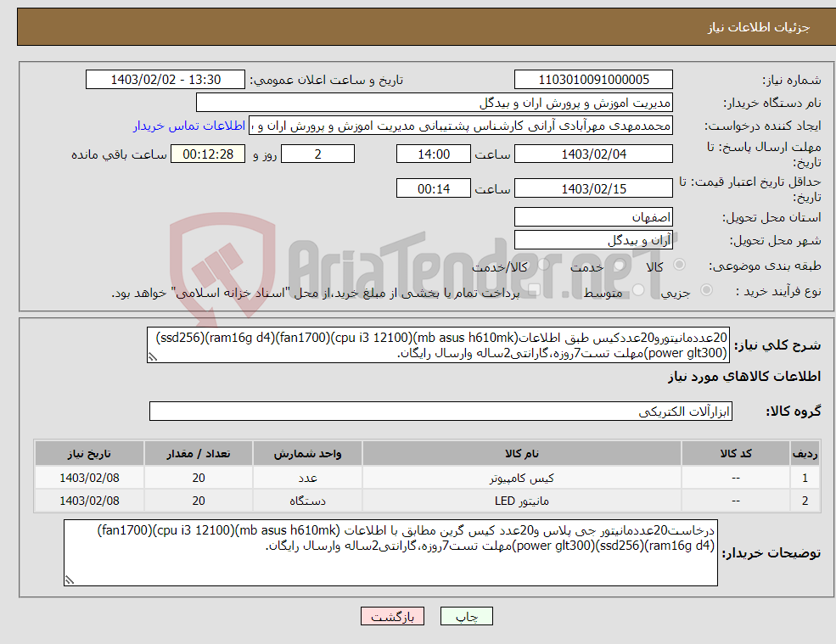This screenshot has height=644, width=836.
Task: Select the متوسط purchase type radio
Action: [x=637, y=290]
